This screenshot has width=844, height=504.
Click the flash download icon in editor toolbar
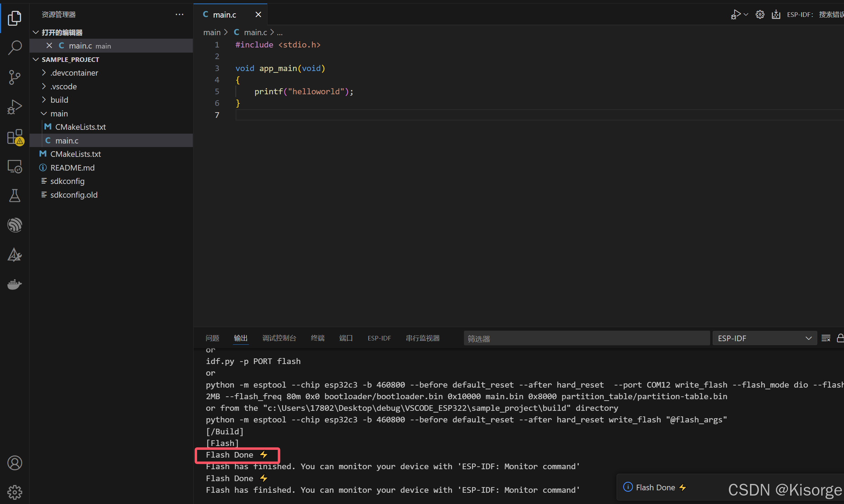click(776, 14)
